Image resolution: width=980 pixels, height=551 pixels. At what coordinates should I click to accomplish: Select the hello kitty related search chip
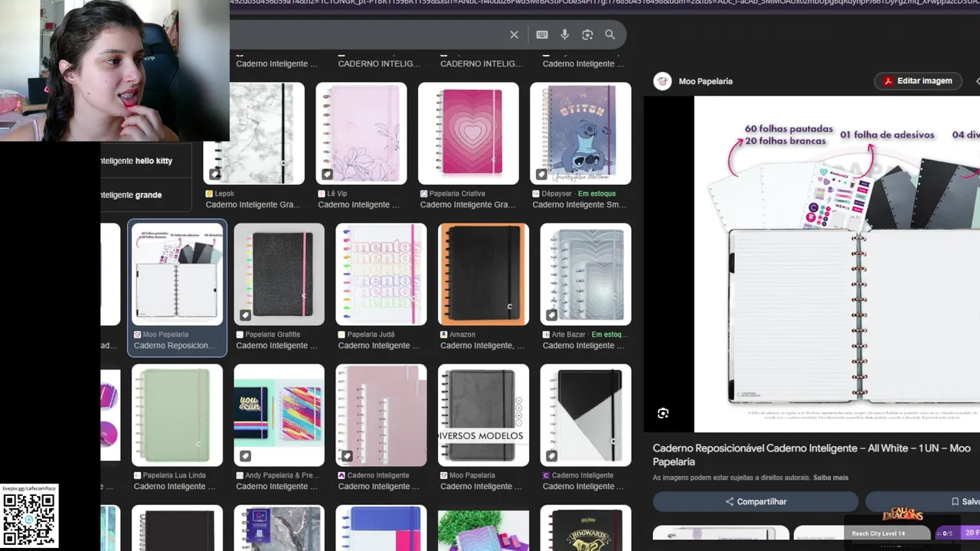click(x=145, y=161)
